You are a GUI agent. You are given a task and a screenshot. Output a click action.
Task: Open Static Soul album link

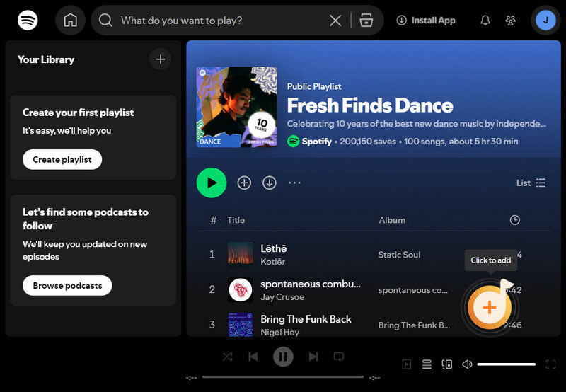[x=399, y=255]
